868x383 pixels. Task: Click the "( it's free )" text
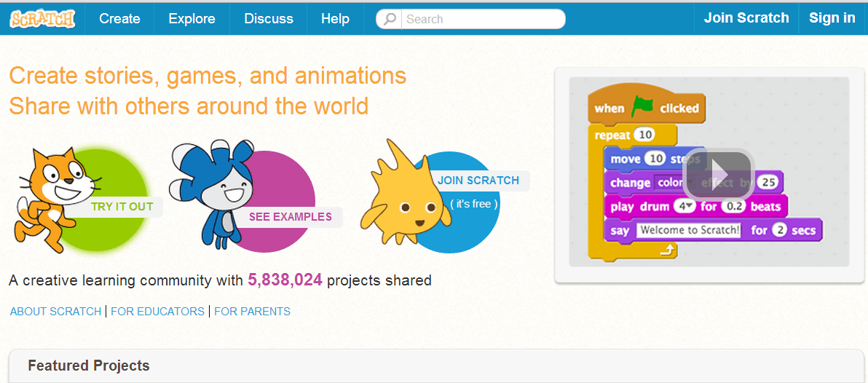pos(474,204)
